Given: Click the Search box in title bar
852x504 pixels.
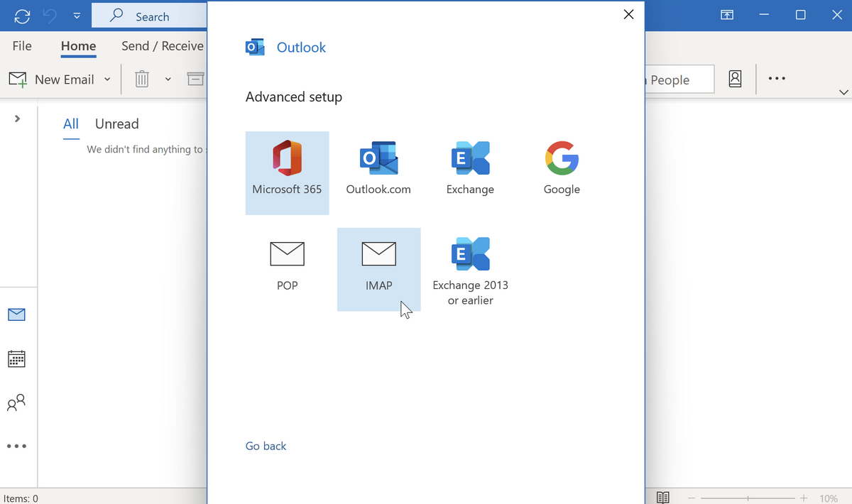Looking at the screenshot, I should tap(150, 16).
